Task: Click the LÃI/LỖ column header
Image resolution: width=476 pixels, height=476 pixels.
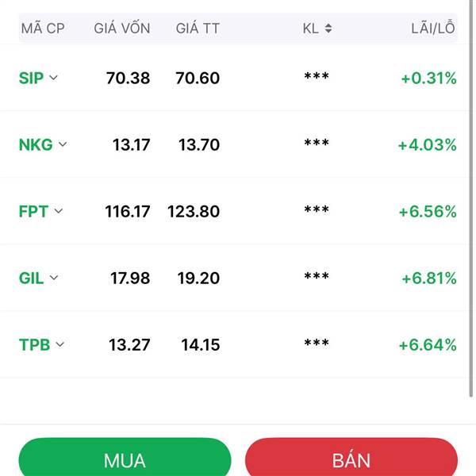Action: click(x=433, y=28)
